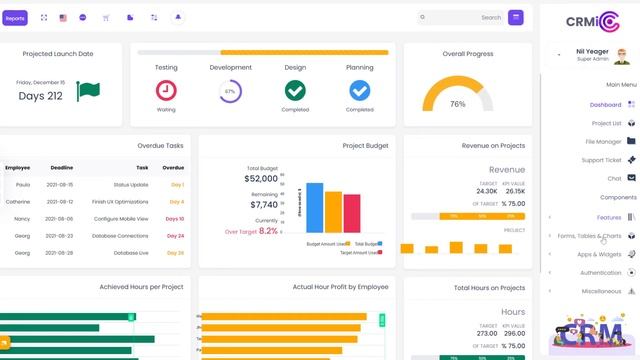Click the Features menu label
The height and width of the screenshot is (360, 640).
(x=609, y=218)
